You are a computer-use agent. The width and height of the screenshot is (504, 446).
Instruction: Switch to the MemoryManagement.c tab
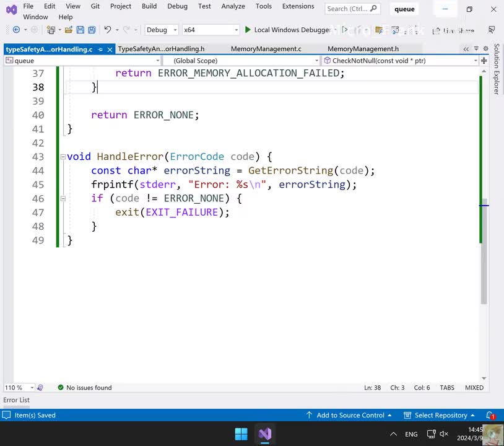[x=266, y=49]
